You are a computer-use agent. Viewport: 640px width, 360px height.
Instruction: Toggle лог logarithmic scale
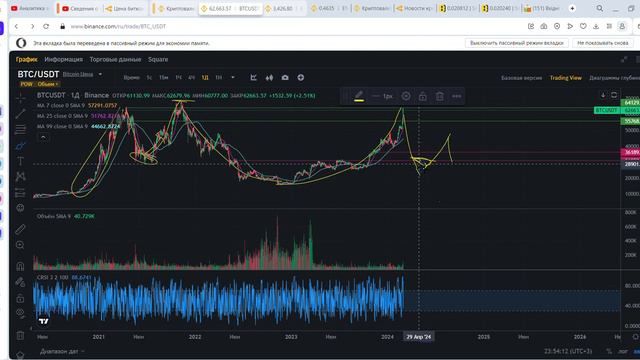point(623,351)
